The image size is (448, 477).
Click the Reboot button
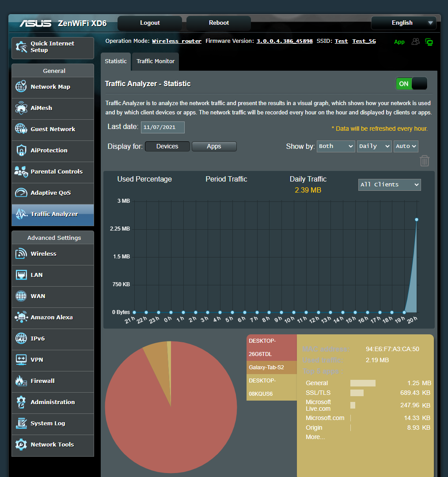219,23
